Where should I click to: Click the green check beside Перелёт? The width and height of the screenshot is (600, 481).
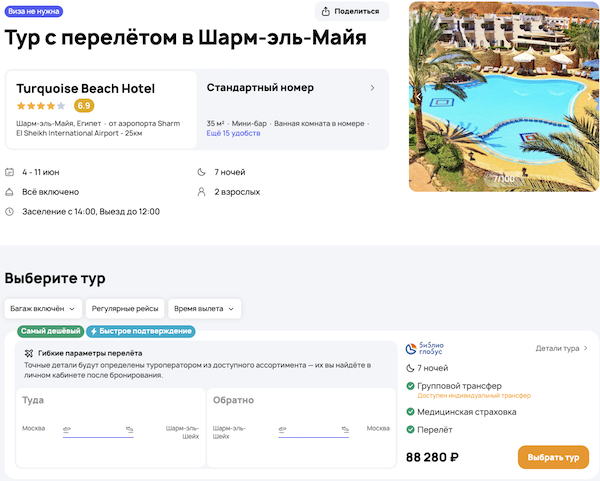pos(410,430)
